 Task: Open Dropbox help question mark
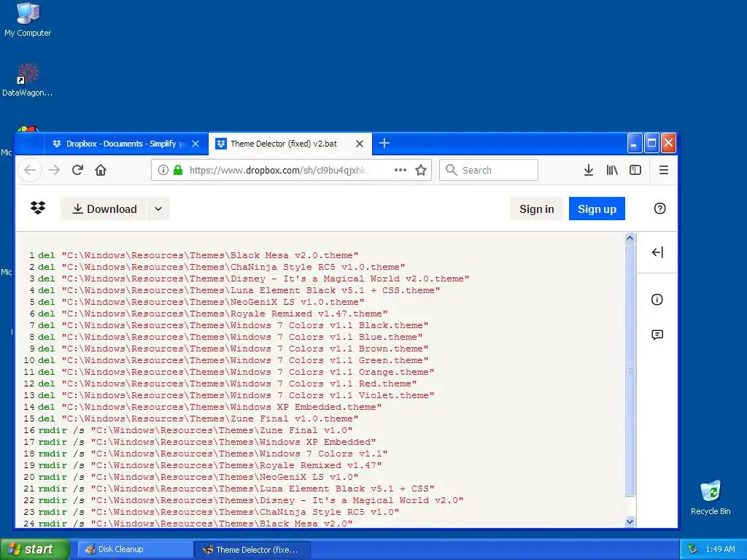(659, 208)
